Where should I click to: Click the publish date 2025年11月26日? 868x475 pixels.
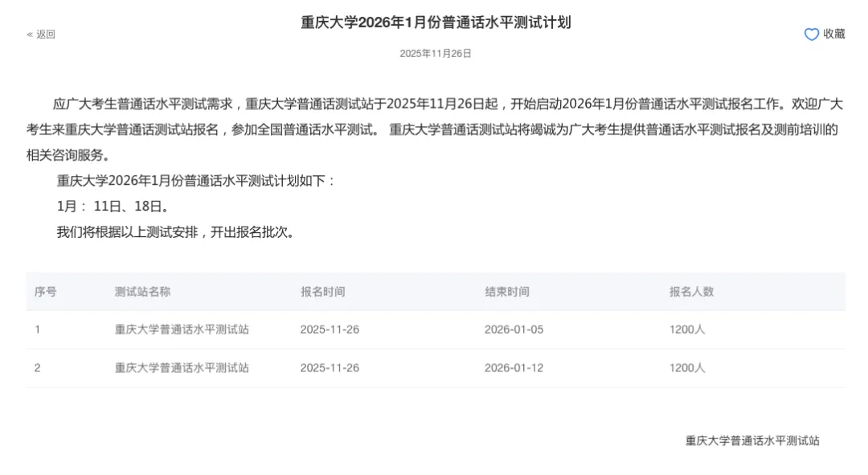[436, 53]
